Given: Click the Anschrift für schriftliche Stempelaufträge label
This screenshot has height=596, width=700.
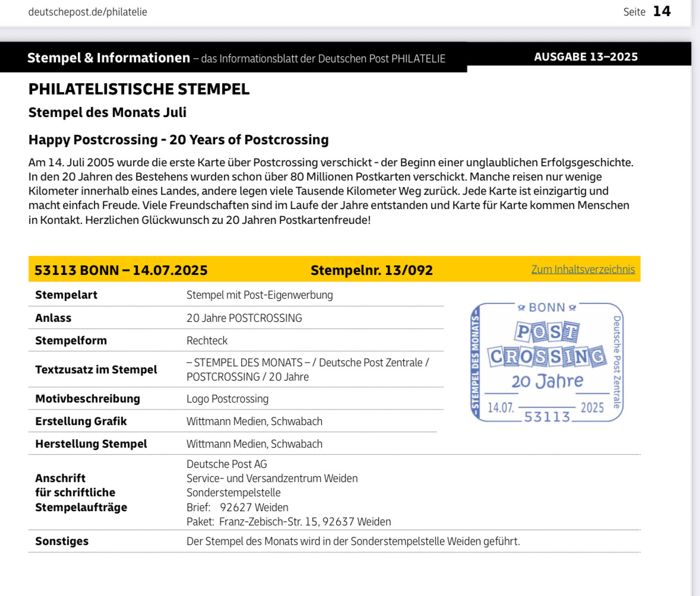Looking at the screenshot, I should click(81, 493).
